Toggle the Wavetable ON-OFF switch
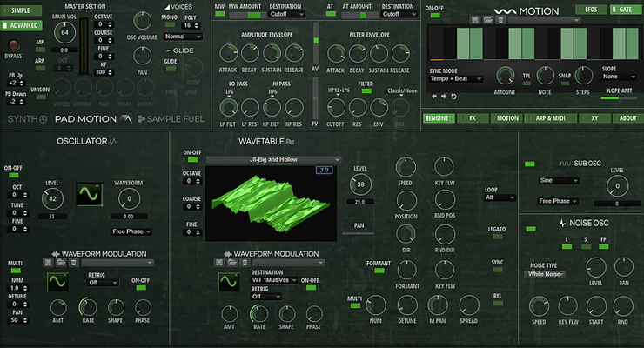Viewport: 644px width, 348px height. [192, 161]
